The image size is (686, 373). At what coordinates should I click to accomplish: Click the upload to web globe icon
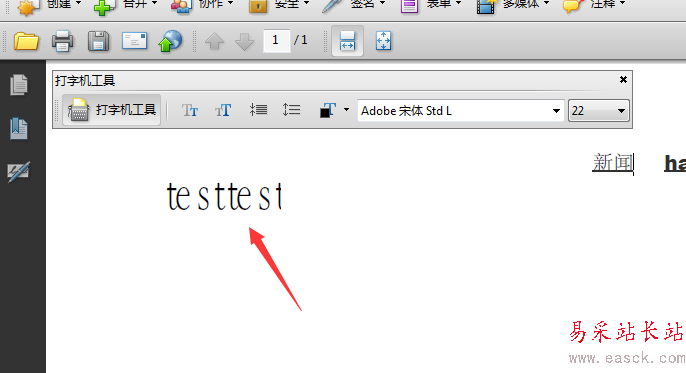click(170, 41)
